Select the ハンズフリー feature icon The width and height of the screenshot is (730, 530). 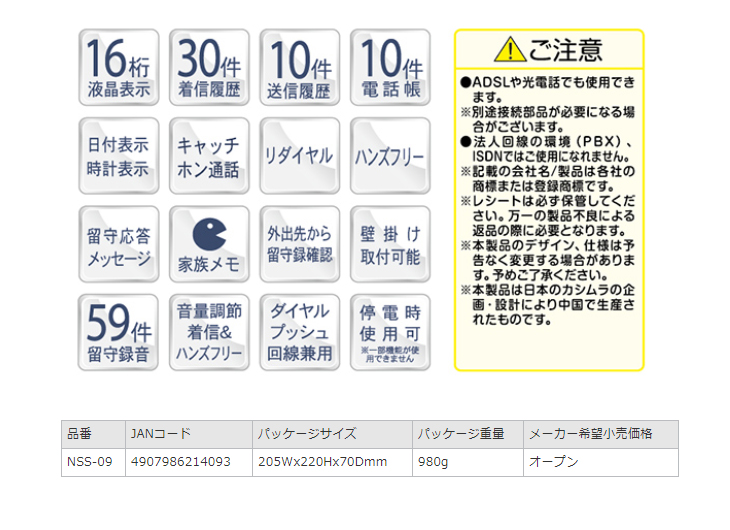click(x=390, y=156)
